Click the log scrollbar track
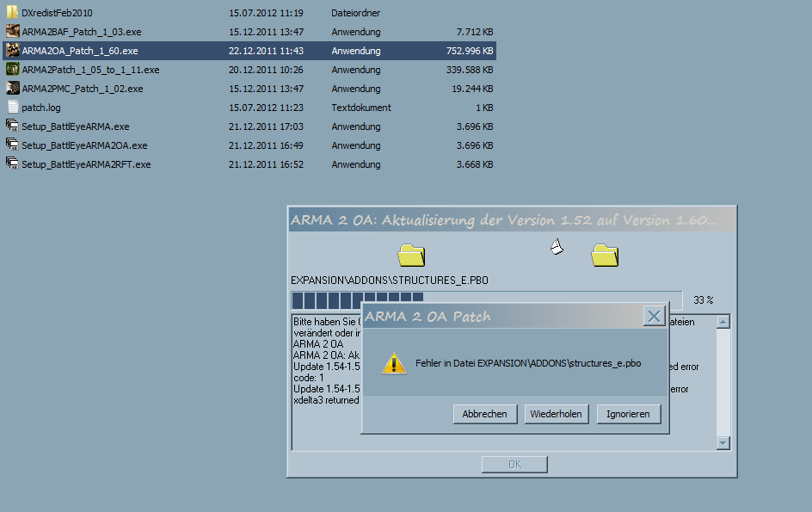 click(x=723, y=382)
